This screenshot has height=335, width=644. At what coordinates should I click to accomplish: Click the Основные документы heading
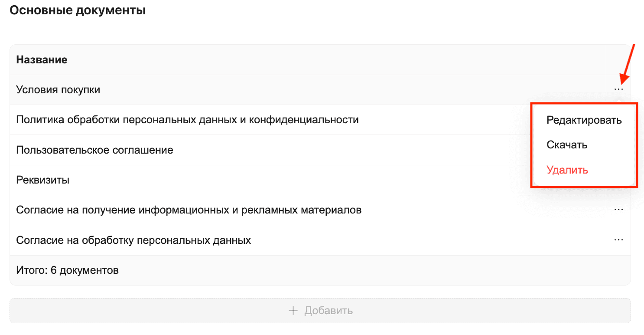click(78, 10)
